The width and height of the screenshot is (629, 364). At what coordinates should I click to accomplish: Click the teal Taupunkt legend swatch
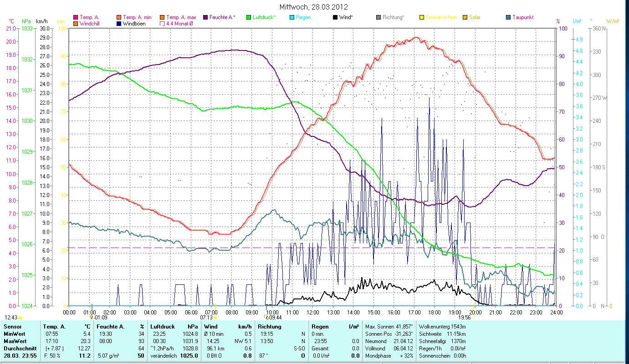coord(508,18)
